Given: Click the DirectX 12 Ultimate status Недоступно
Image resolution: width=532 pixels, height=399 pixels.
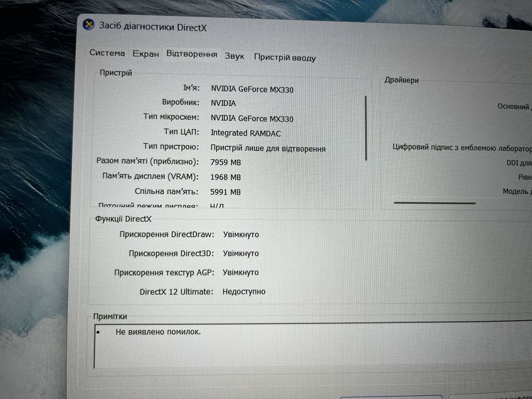Looking at the screenshot, I should pyautogui.click(x=244, y=292).
